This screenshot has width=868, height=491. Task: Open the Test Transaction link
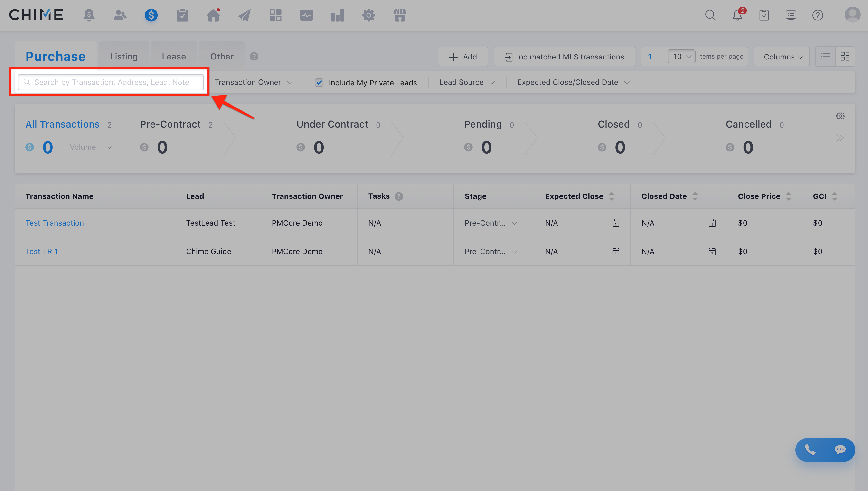tap(55, 223)
